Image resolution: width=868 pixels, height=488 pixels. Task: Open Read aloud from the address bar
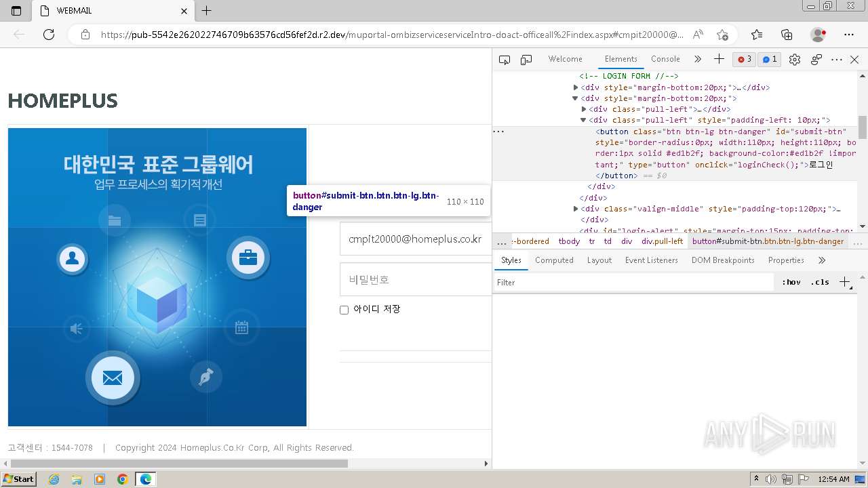pos(698,35)
